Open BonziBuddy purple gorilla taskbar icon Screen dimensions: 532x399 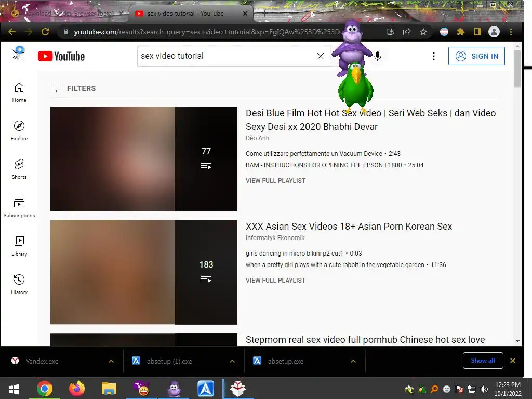click(x=174, y=389)
